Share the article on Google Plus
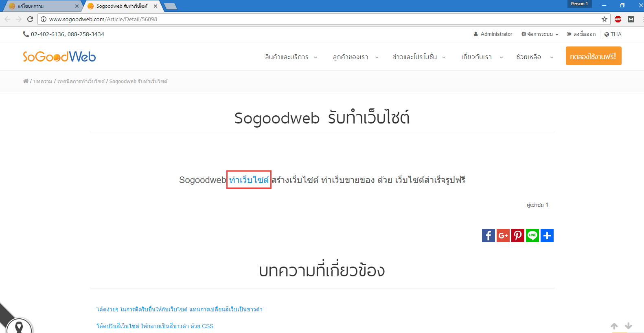644x333 pixels. [503, 236]
